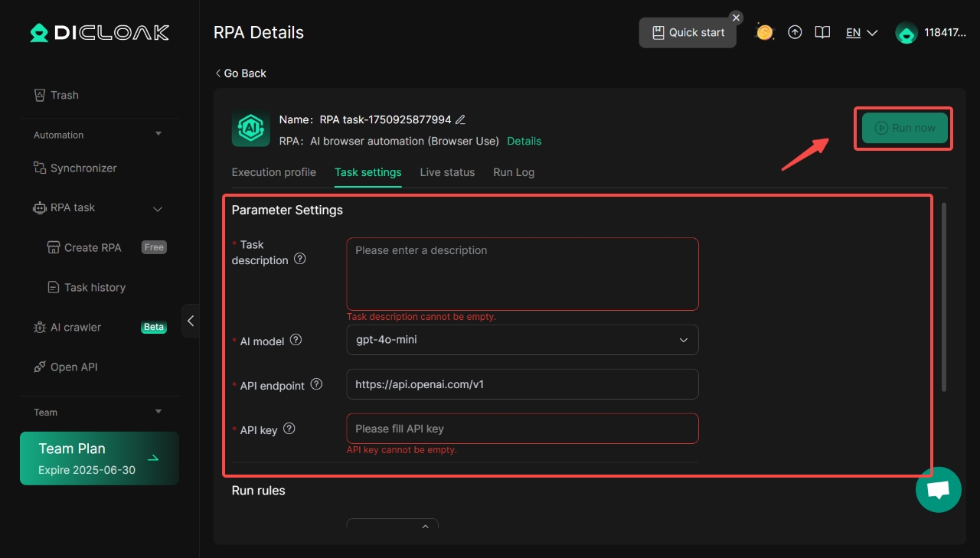The height and width of the screenshot is (558, 980).
Task: Switch to the Live status tab
Action: coord(447,172)
